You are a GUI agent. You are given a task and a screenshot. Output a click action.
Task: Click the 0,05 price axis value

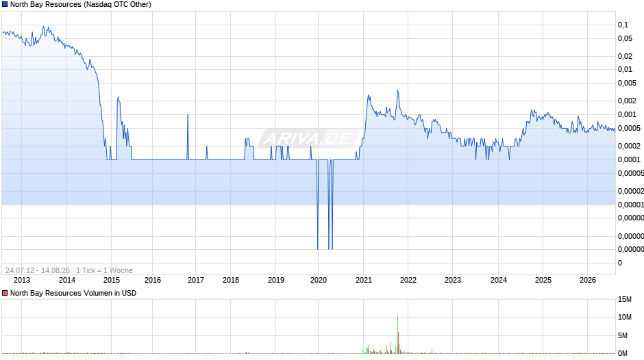click(625, 38)
